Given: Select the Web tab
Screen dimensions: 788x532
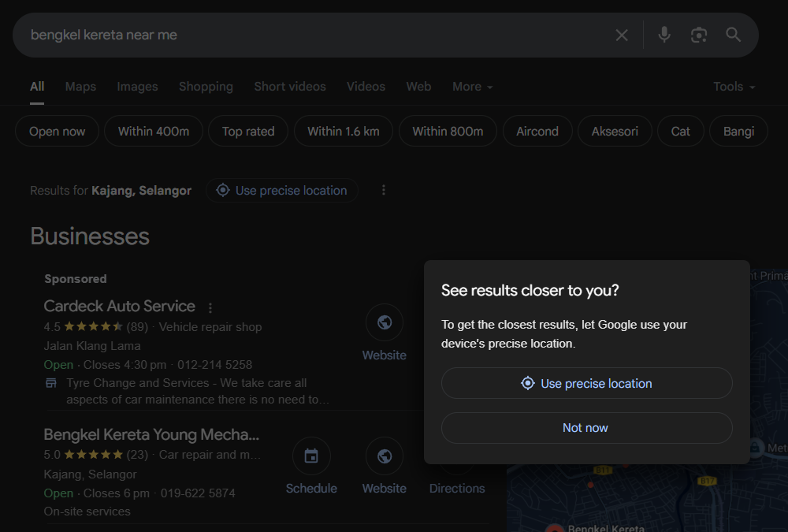Looking at the screenshot, I should coord(418,87).
